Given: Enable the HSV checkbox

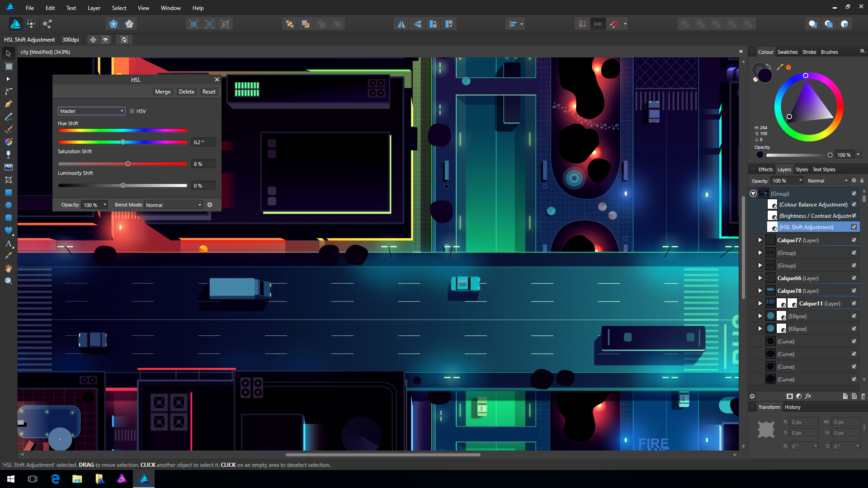Looking at the screenshot, I should click(x=132, y=111).
